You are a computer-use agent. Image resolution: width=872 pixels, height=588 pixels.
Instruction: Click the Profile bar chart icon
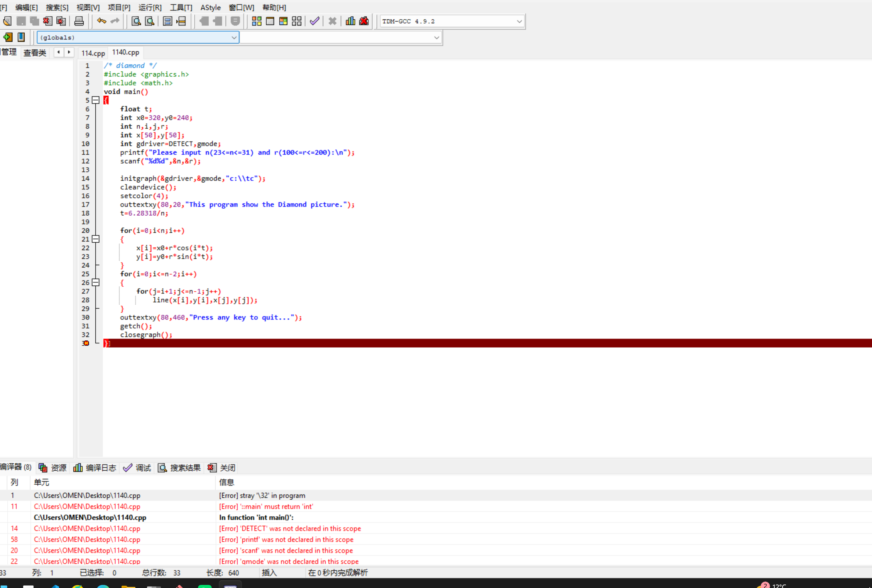pyautogui.click(x=350, y=21)
